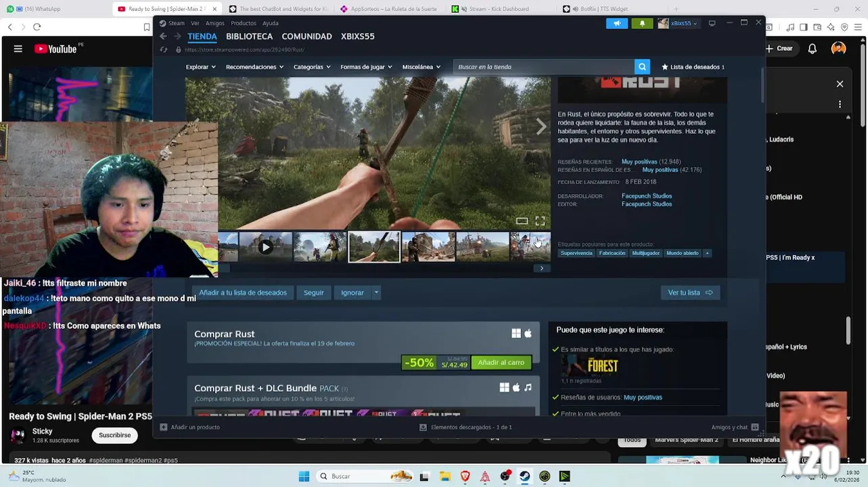Click the plus tag button after Mundo abierto
The width and height of the screenshot is (868, 487).
coord(707,253)
